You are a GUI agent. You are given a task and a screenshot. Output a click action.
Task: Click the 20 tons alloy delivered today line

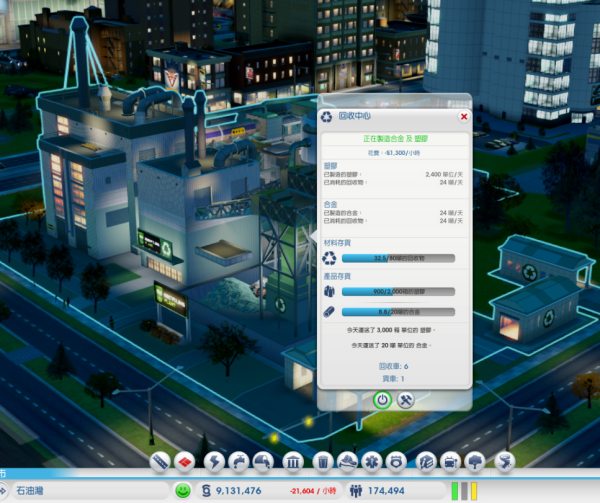pyautogui.click(x=391, y=345)
